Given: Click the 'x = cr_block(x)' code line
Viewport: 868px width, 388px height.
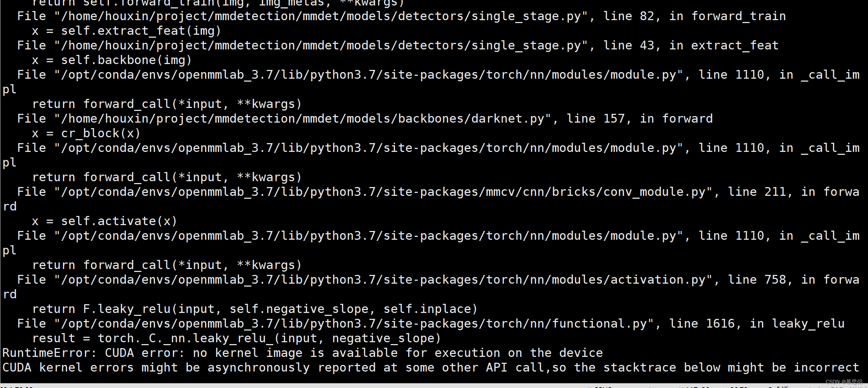Looking at the screenshot, I should click(x=86, y=134).
